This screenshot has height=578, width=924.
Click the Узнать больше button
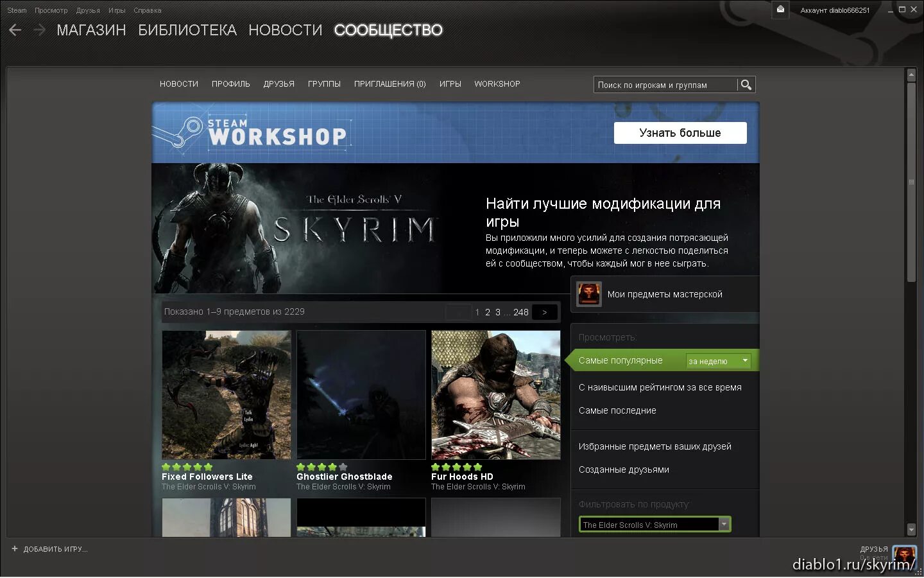(680, 133)
